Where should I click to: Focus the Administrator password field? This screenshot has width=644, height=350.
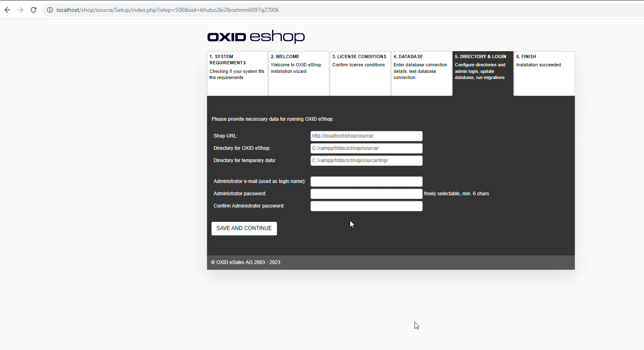[x=366, y=194]
